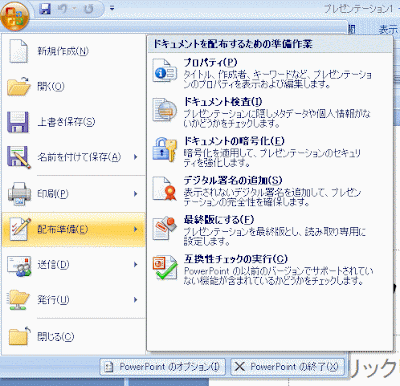Choose the 閉じる(C) menu label
Image resolution: width=400 pixels, height=386 pixels.
[55, 337]
